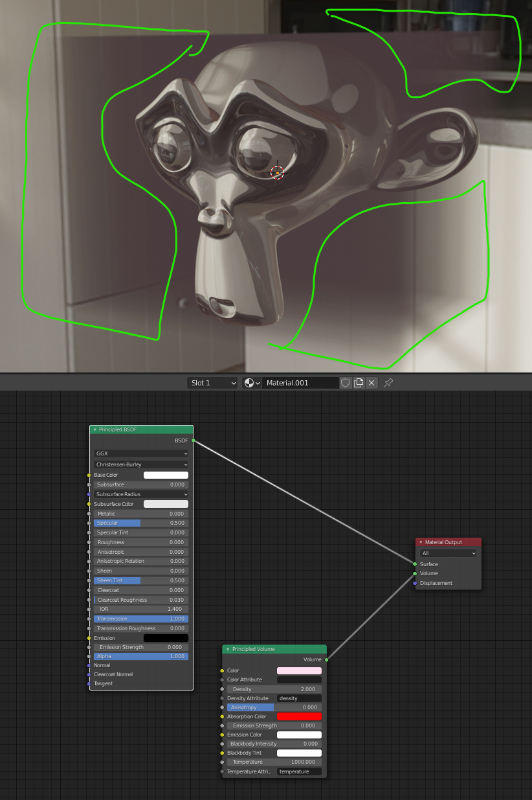The height and width of the screenshot is (800, 532).
Task: Click the Density 2.000 field
Action: [x=274, y=689]
